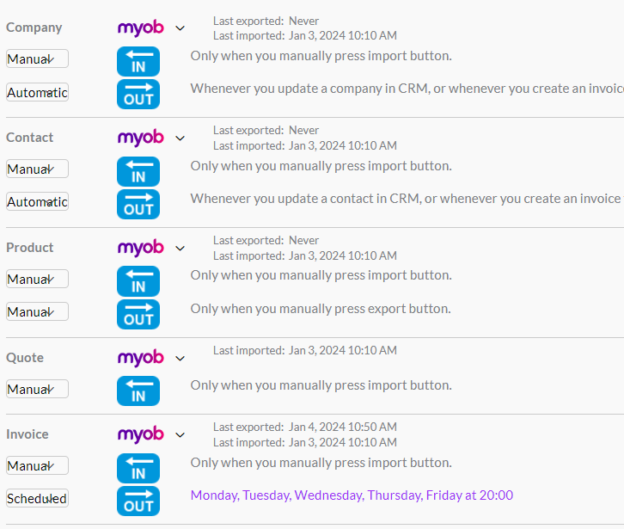Viewport: 624px width, 529px height.
Task: Open the Contact export Automatic dropdown
Action: click(x=37, y=202)
